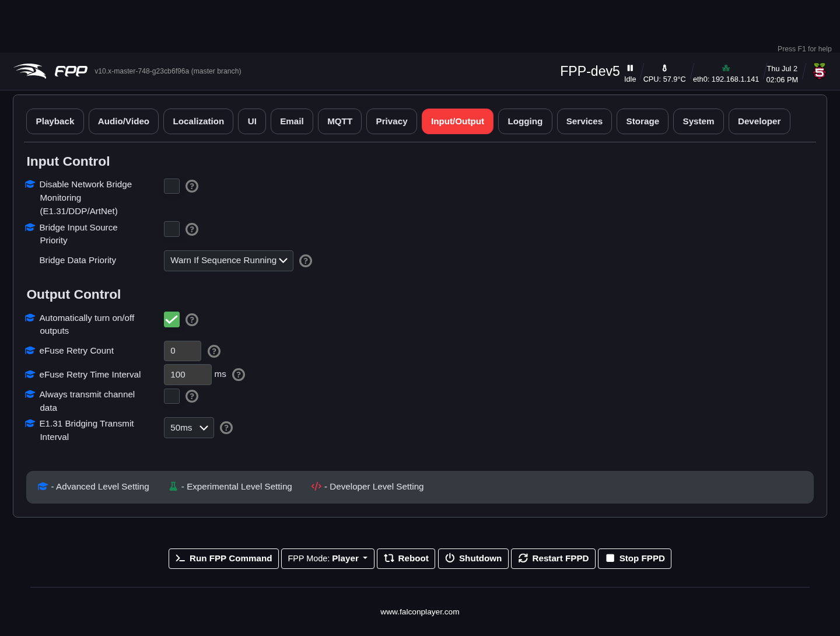Click the FPP-dev5 hostname
The height and width of the screenshot is (636, 840).
click(x=590, y=71)
